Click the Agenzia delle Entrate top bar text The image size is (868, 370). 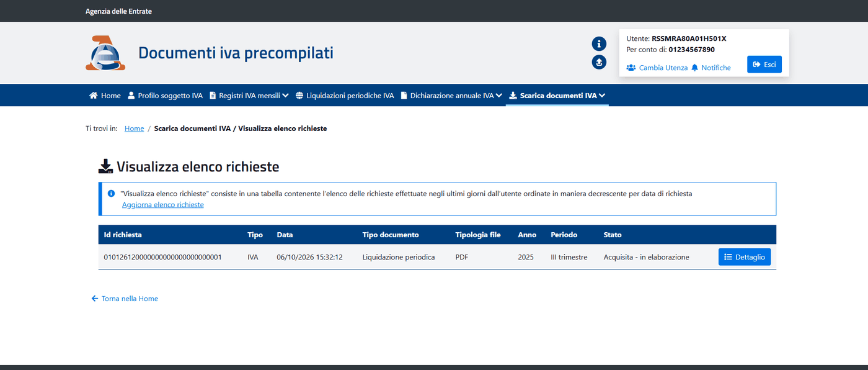point(118,11)
